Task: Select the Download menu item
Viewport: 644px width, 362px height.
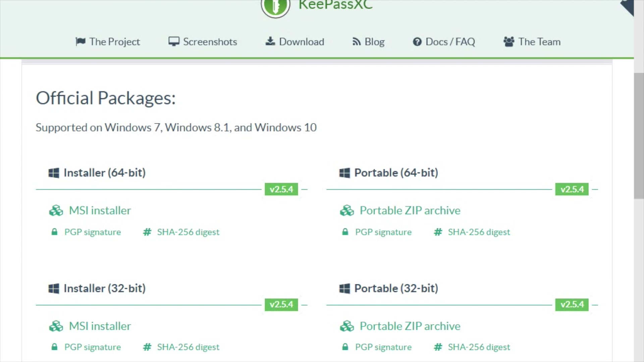Action: [295, 41]
